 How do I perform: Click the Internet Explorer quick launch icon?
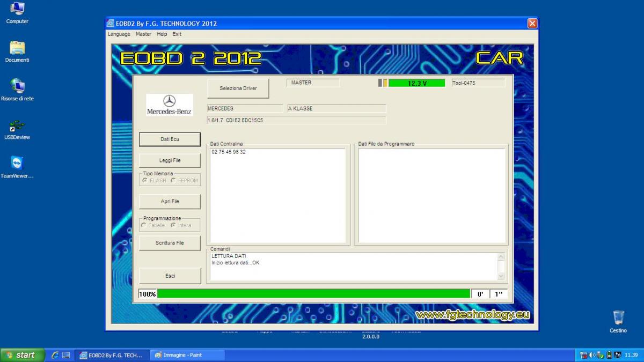55,355
